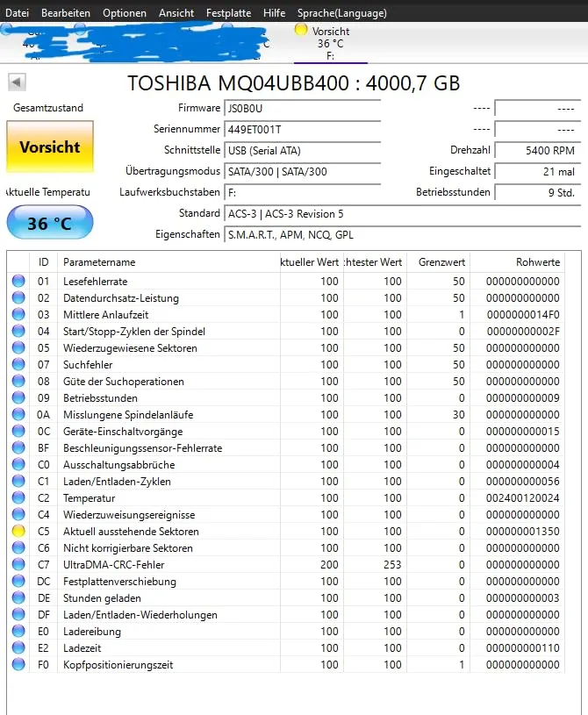Viewport: 588px width, 715px height.
Task: Click the raw value 000000001350
Action: point(523,532)
